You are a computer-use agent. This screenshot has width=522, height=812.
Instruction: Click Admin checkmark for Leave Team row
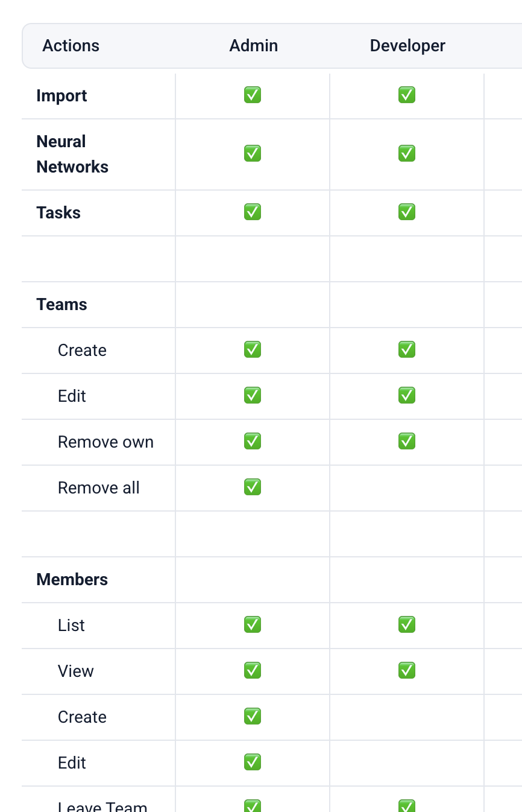[253, 806]
